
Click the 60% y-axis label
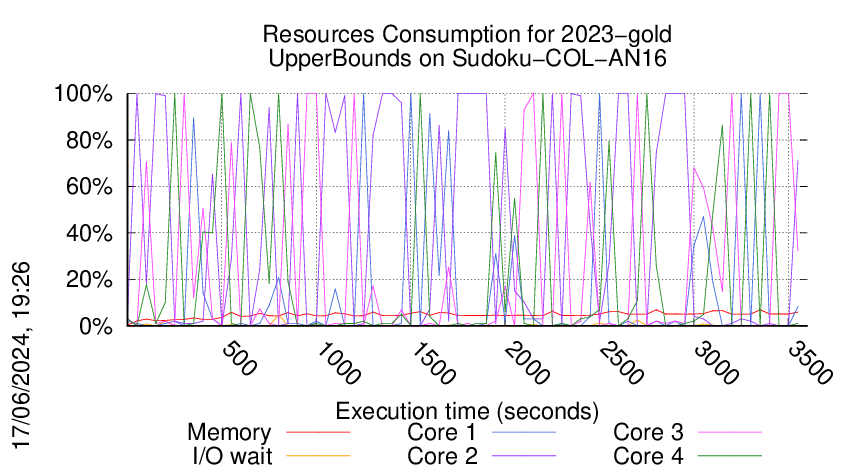(x=89, y=187)
